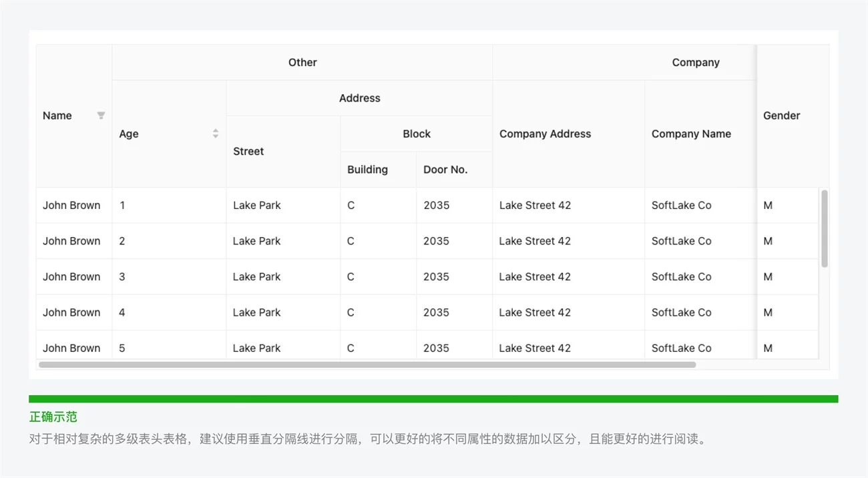Click the Other group header
Image resolution: width=868 pixels, height=478 pixels.
302,63
